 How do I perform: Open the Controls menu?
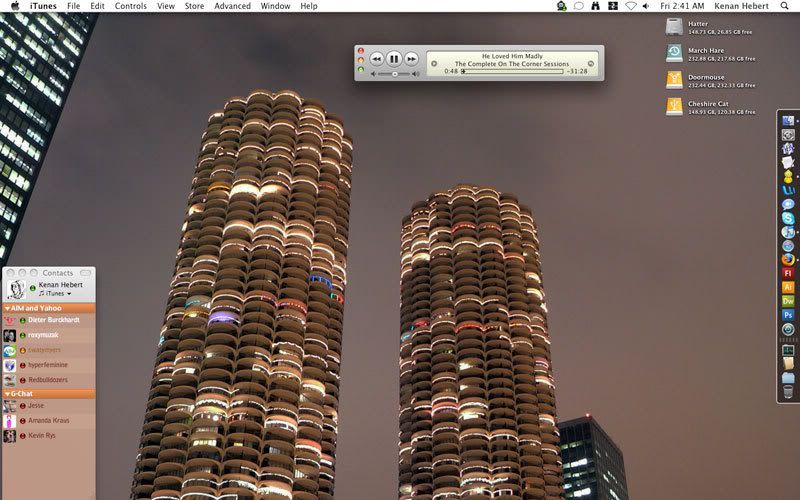pyautogui.click(x=130, y=6)
